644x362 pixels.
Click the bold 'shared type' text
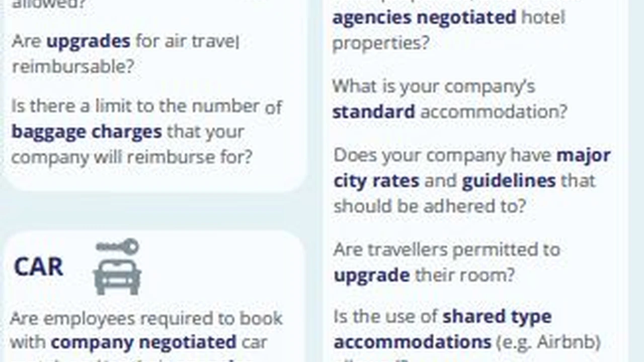(x=497, y=316)
